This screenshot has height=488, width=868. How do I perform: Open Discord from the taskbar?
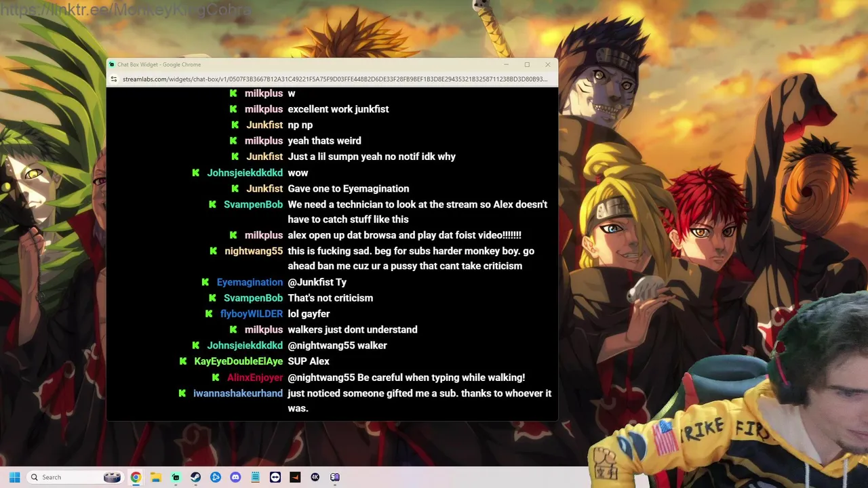pyautogui.click(x=235, y=477)
